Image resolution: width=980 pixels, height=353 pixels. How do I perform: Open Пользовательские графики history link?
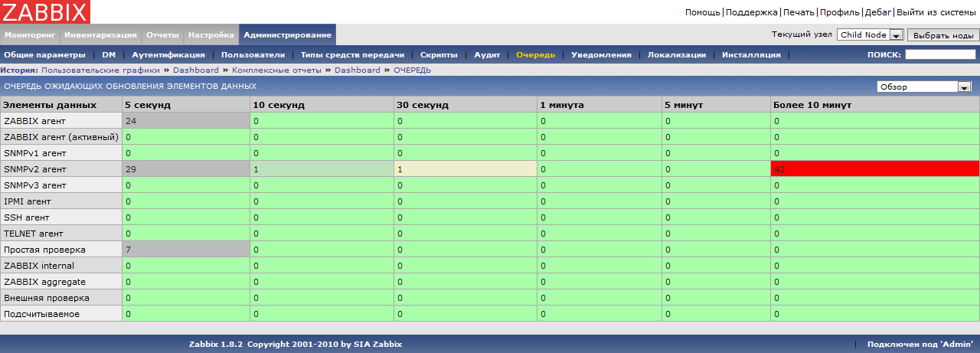pos(100,70)
